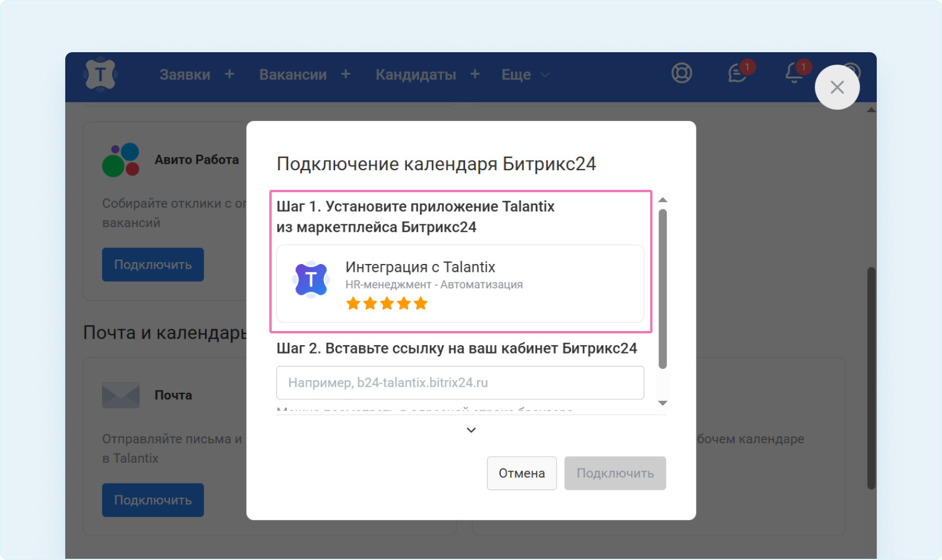The image size is (942, 560).
Task: Click the Шаг 2 heading text
Action: [457, 348]
